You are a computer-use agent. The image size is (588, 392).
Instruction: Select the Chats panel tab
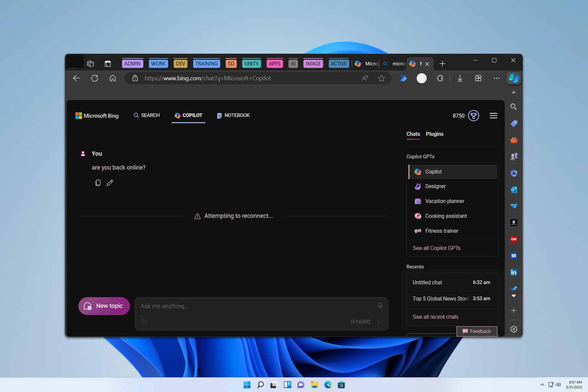[413, 134]
